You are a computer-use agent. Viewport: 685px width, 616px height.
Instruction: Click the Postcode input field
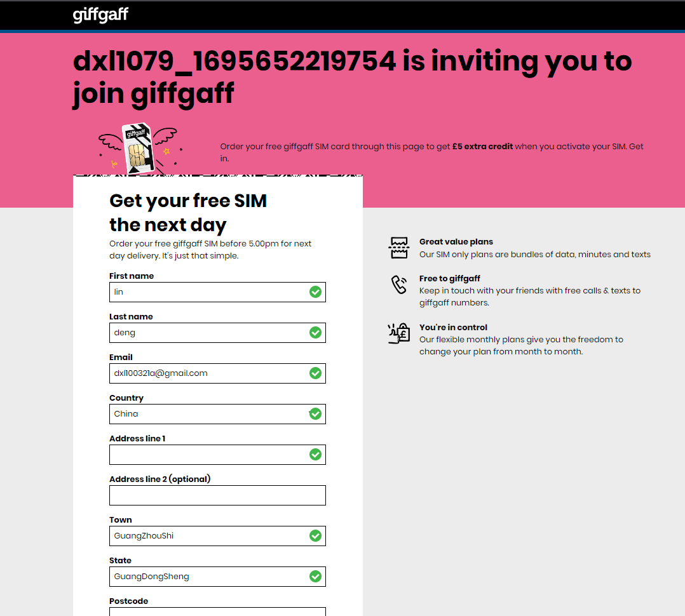[x=217, y=612]
